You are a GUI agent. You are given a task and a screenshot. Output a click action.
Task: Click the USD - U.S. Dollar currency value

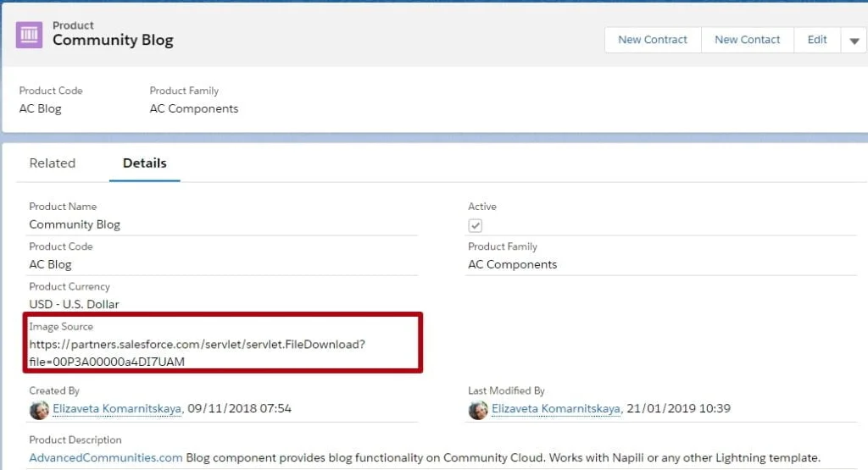pos(75,305)
